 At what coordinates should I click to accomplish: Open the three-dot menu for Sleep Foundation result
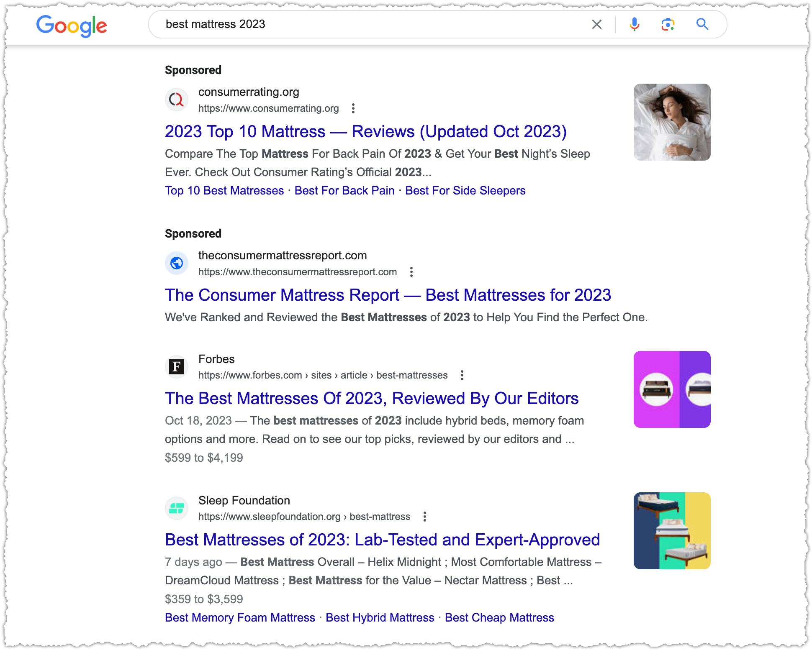click(425, 517)
